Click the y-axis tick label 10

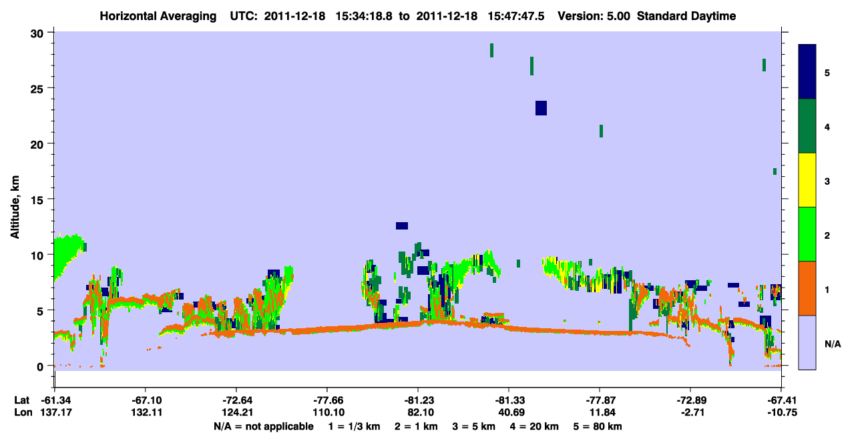pos(37,255)
